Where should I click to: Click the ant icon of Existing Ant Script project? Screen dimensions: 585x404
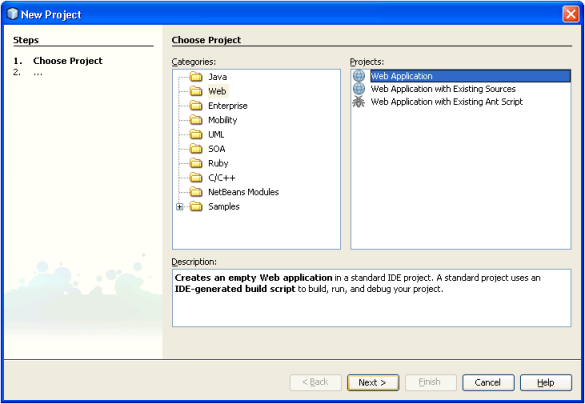[x=359, y=102]
